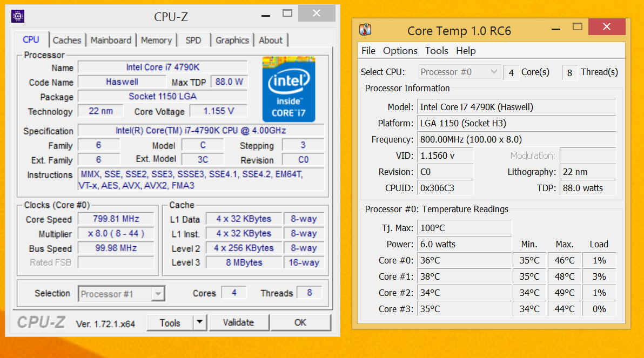This screenshot has height=358, width=644.
Task: Open the Tools menu in Core Temp
Action: coord(436,51)
